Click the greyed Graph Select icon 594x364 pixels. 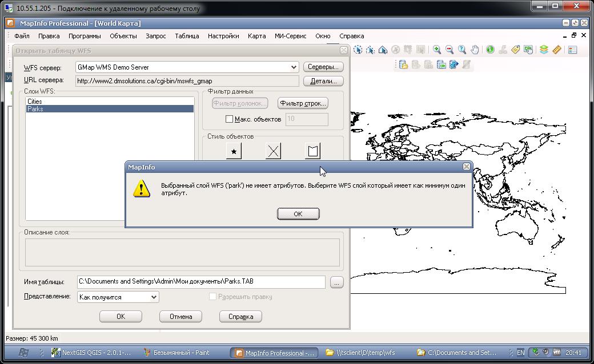[x=420, y=50]
